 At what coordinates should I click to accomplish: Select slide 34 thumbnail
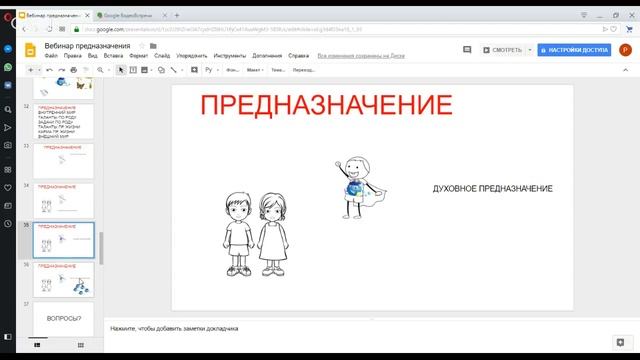pos(63,200)
